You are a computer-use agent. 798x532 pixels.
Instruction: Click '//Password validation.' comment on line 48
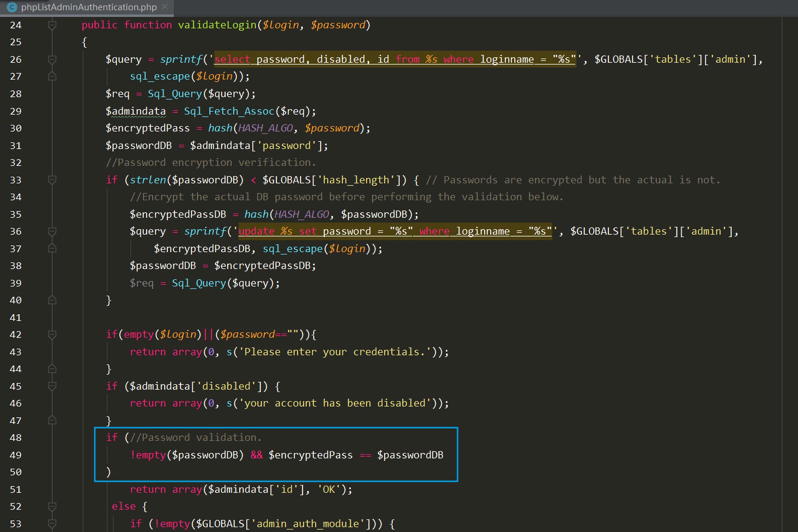pos(196,438)
